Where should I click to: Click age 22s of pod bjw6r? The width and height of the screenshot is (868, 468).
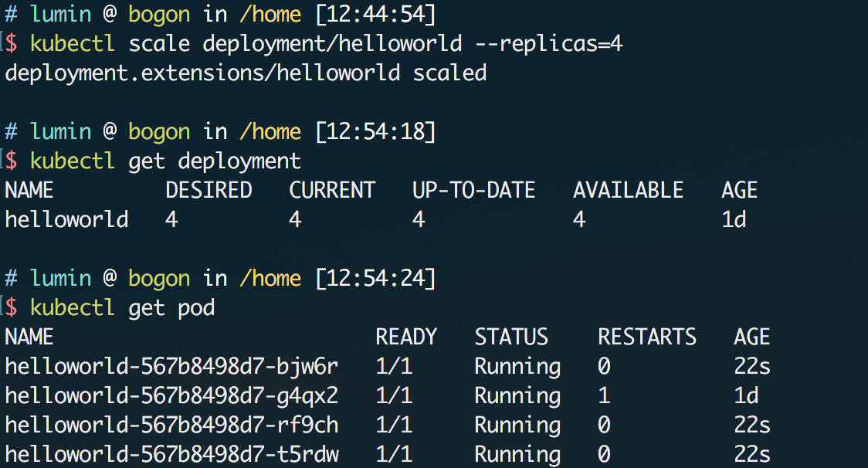[x=752, y=366]
